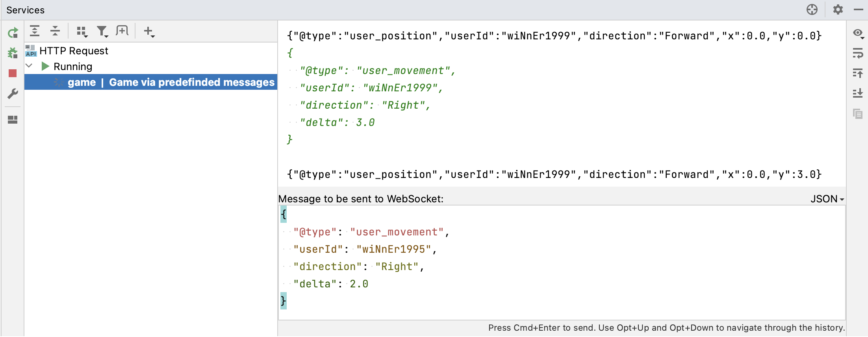Open the Group By options
868x337 pixels.
coord(82,31)
